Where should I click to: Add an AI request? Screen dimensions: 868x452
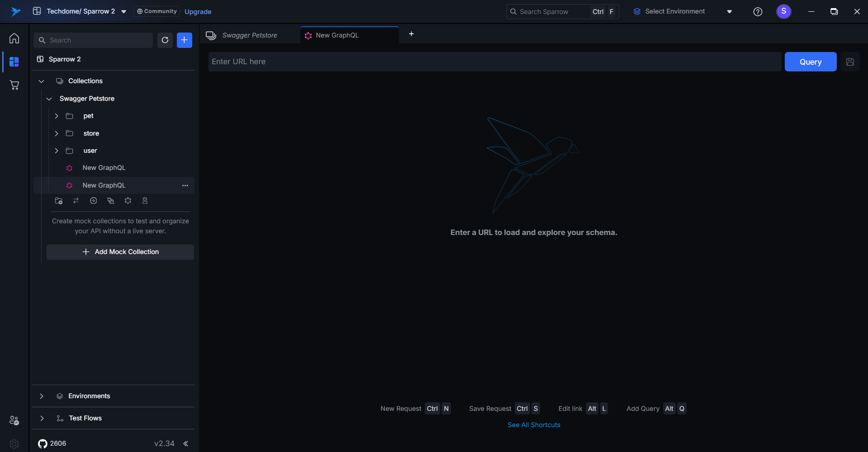click(x=145, y=201)
